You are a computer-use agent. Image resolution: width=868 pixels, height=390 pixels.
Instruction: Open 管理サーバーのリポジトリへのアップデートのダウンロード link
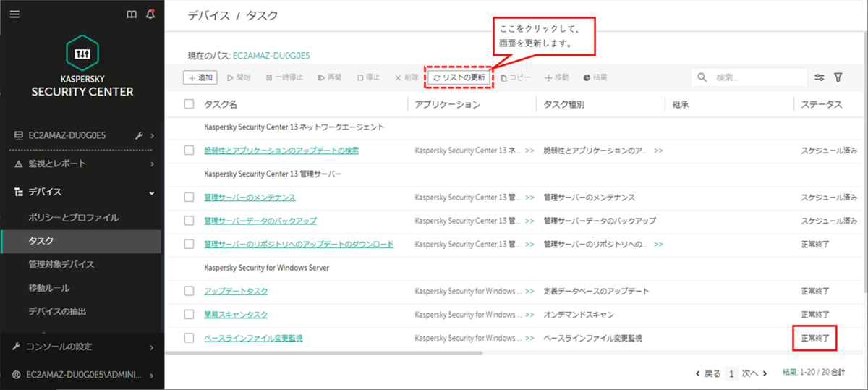pos(299,245)
